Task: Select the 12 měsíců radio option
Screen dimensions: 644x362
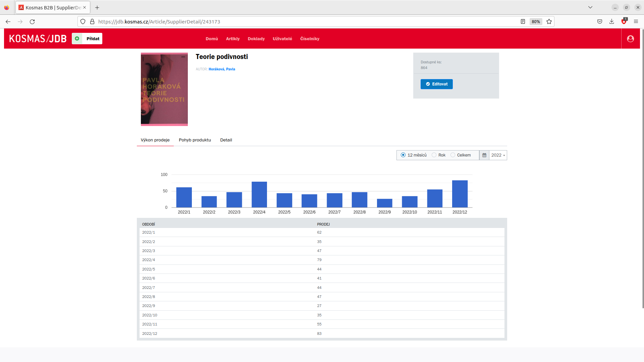Action: (403, 155)
